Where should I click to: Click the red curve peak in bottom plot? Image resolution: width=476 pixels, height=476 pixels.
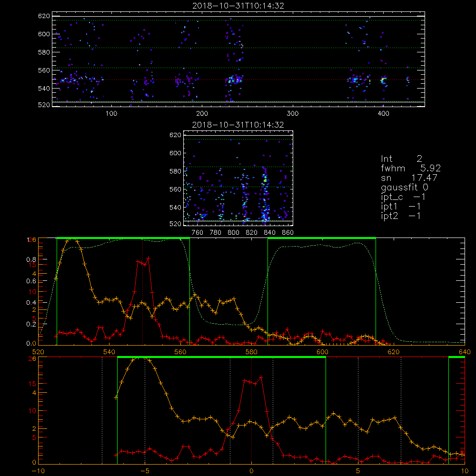[x=261, y=377]
